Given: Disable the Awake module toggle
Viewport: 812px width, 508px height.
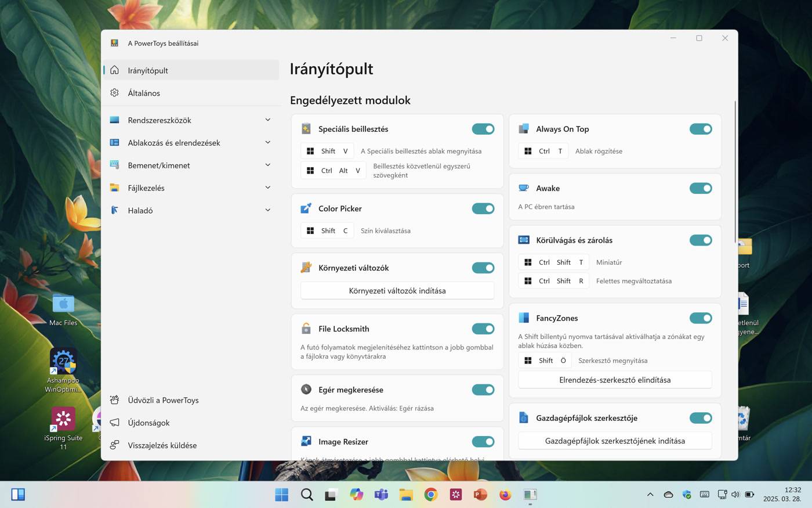Looking at the screenshot, I should 701,188.
